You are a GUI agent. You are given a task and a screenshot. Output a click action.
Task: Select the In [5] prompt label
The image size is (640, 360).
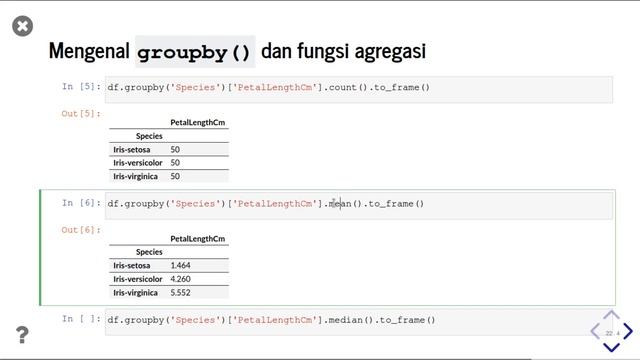(81, 87)
